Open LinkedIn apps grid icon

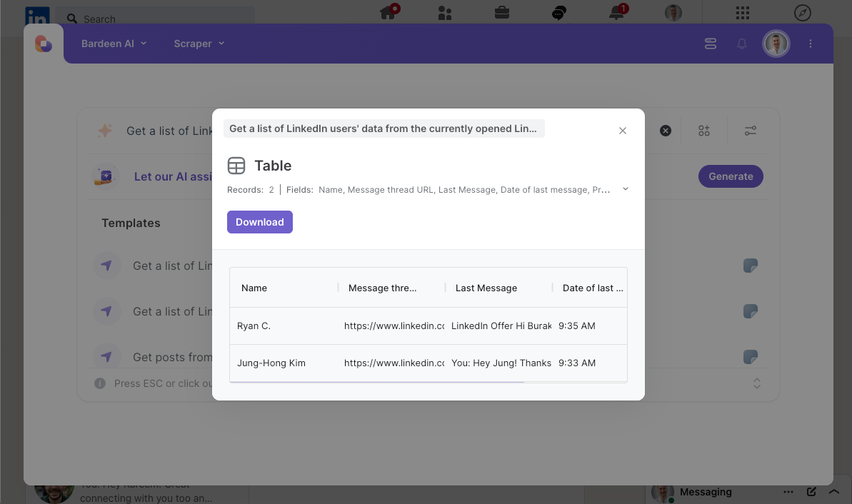pyautogui.click(x=743, y=12)
